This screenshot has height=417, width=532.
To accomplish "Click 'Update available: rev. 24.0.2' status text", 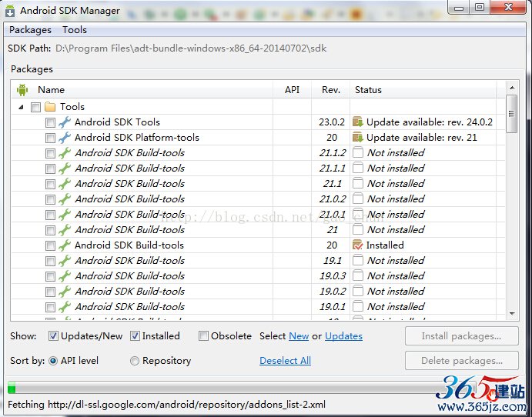I will point(429,122).
